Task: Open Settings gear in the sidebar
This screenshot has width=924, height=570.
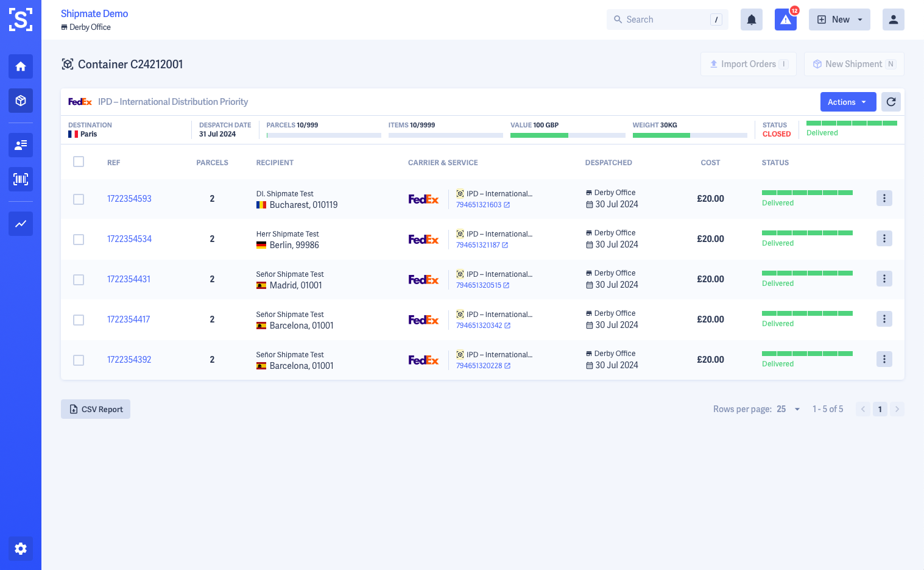Action: pyautogui.click(x=21, y=549)
